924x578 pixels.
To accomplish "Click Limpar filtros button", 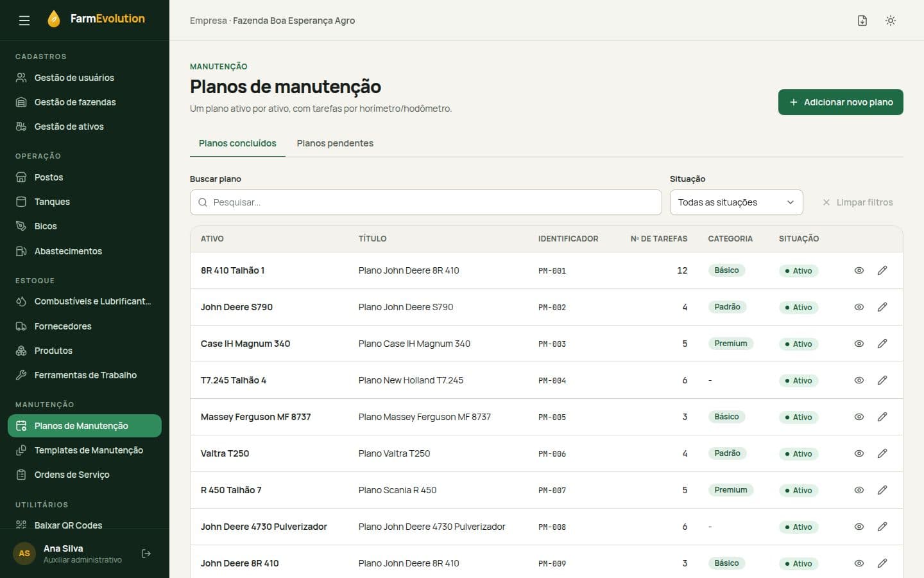I will pos(858,202).
